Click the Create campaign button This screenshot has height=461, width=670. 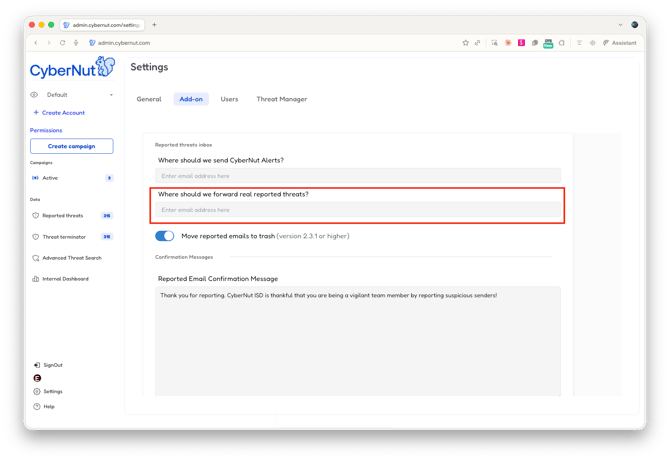click(x=72, y=146)
